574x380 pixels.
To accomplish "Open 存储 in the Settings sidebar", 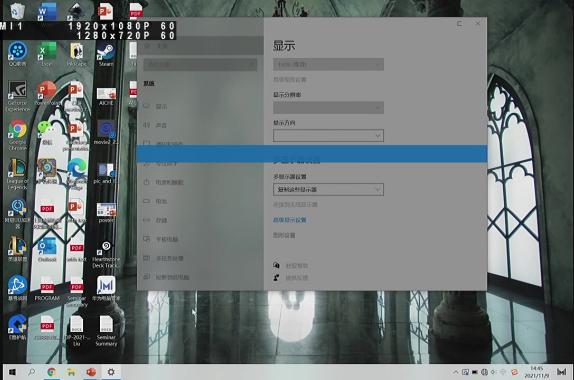I will click(200, 220).
